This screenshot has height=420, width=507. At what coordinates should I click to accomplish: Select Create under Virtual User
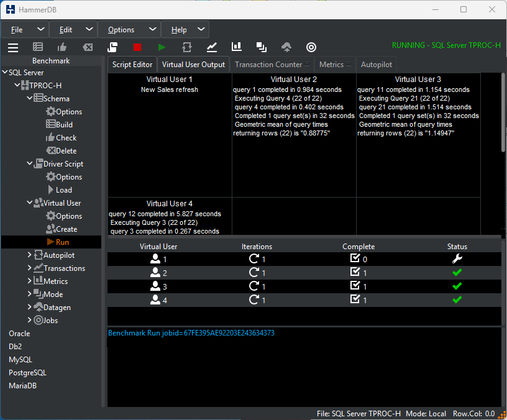tap(62, 229)
